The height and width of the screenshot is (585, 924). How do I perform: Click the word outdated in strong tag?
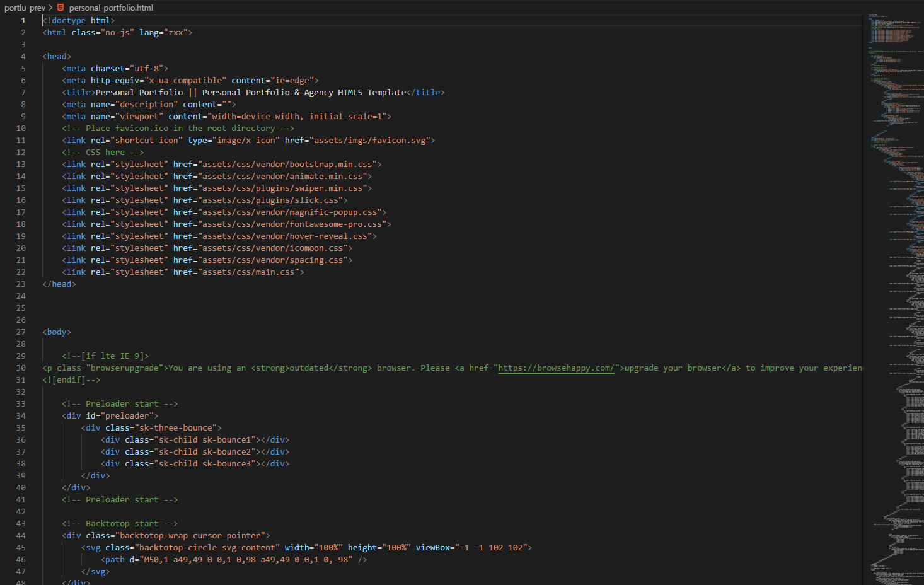pyautogui.click(x=309, y=368)
